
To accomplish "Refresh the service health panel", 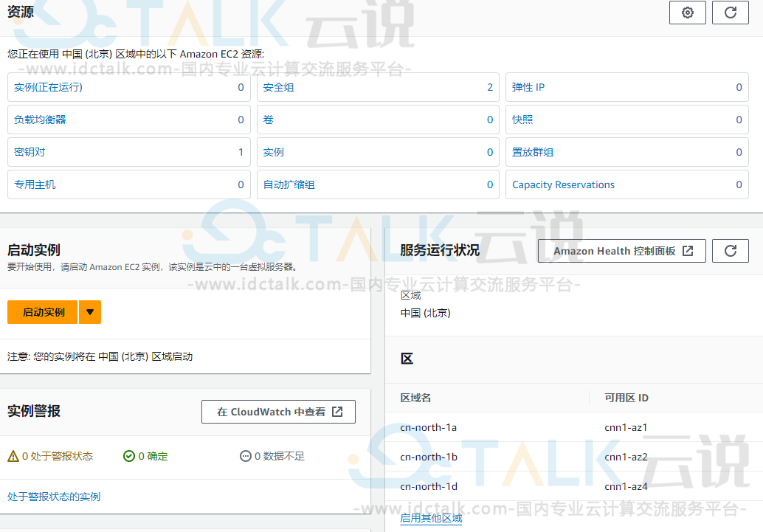I will pyautogui.click(x=730, y=251).
